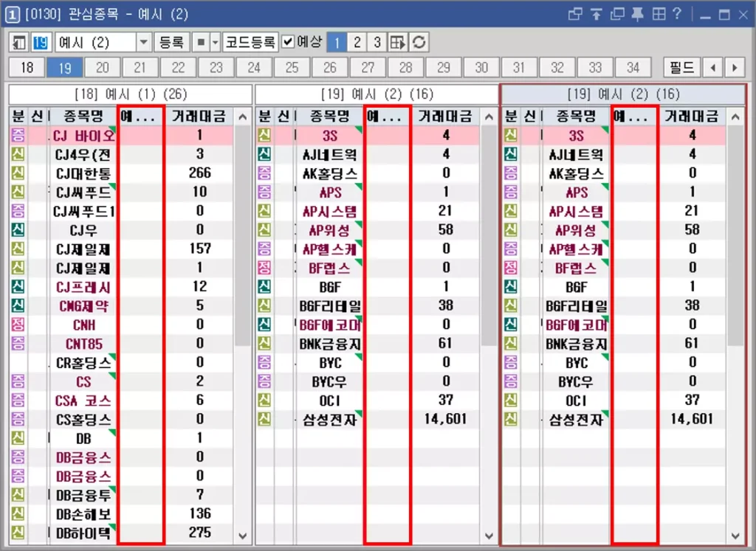This screenshot has width=756, height=551.
Task: Click the window link icon in title bar
Action: [575, 15]
